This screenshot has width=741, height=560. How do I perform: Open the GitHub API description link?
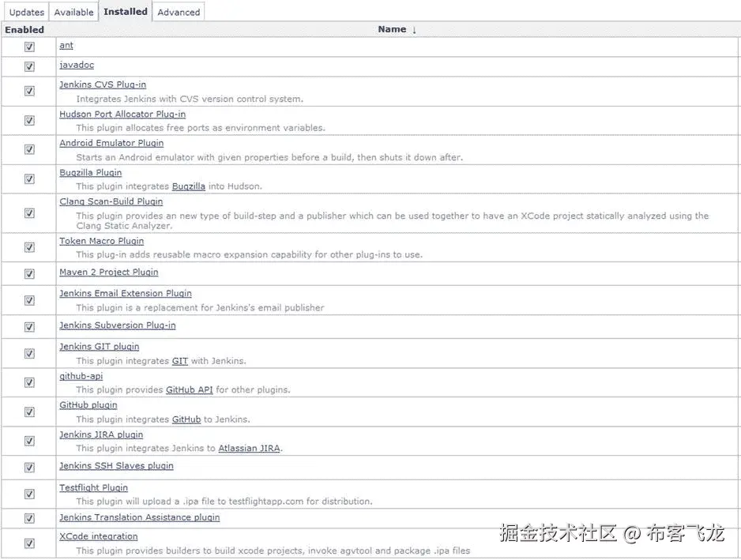pos(189,390)
